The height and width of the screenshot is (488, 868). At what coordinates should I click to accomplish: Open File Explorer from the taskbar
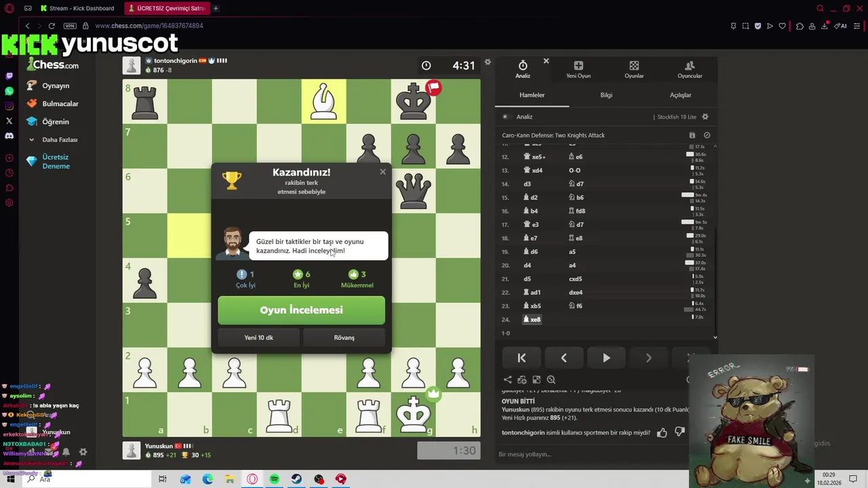(230, 479)
